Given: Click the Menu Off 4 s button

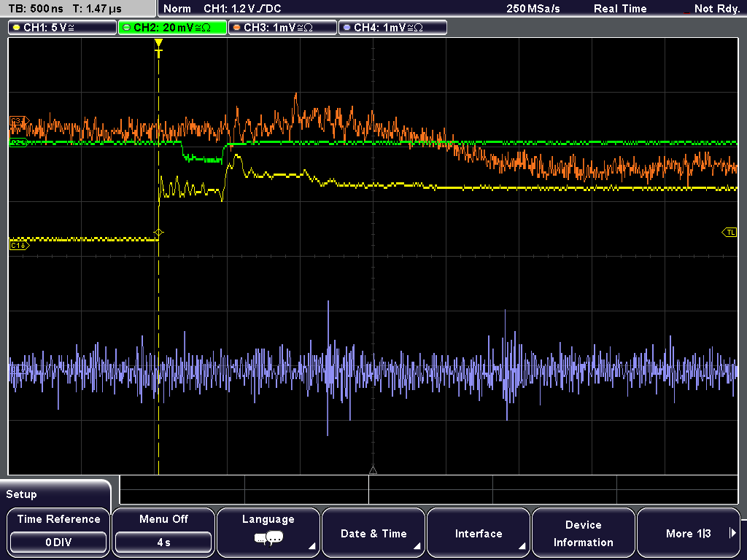Looking at the screenshot, I should click(x=163, y=532).
